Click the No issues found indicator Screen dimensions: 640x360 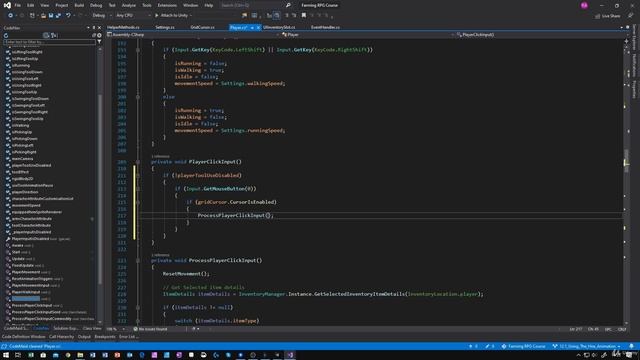(x=151, y=329)
